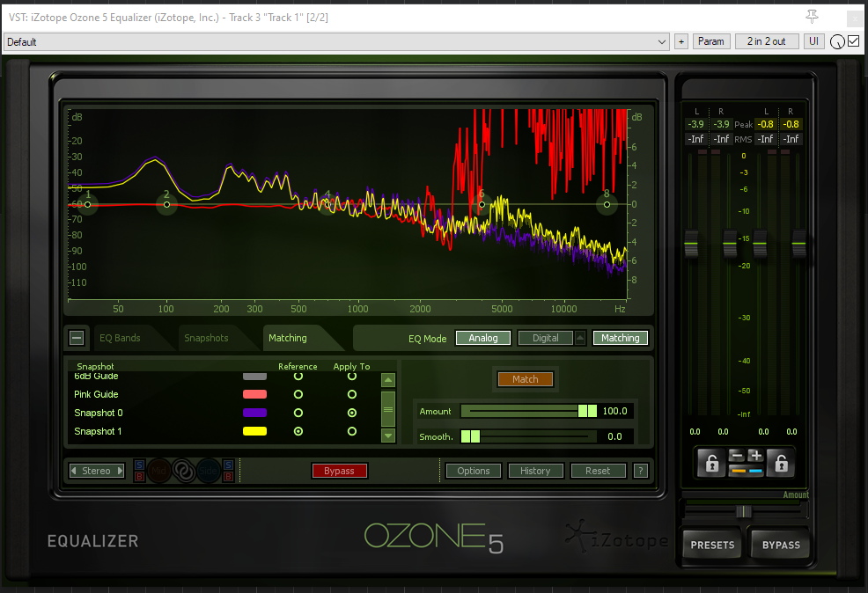The width and height of the screenshot is (868, 593).
Task: Select EQ node 2 on the graph
Action: pyautogui.click(x=166, y=204)
